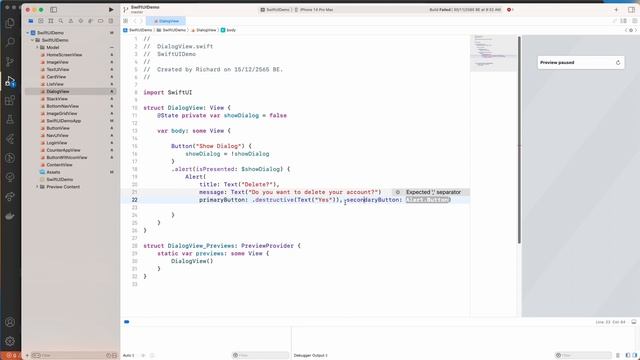
Task: Toggle the console pane
Action: [635, 356]
